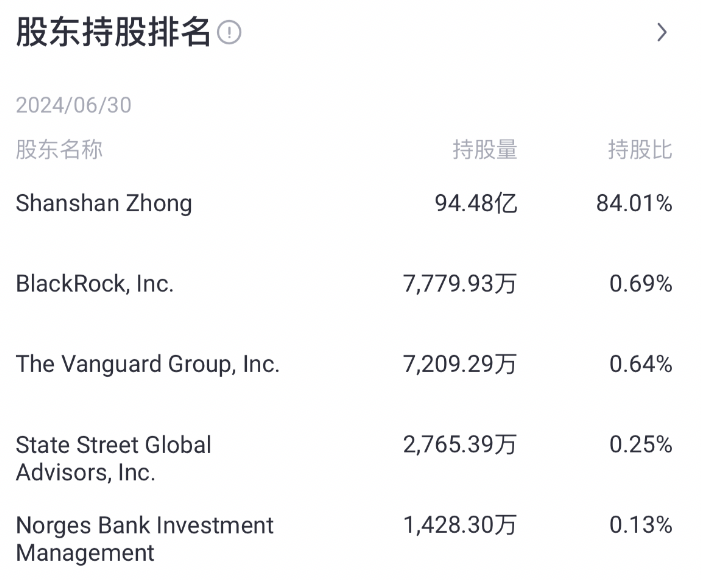Image resolution: width=714 pixels, height=580 pixels.
Task: Select The Vanguard Group, Inc. entry
Action: [148, 364]
